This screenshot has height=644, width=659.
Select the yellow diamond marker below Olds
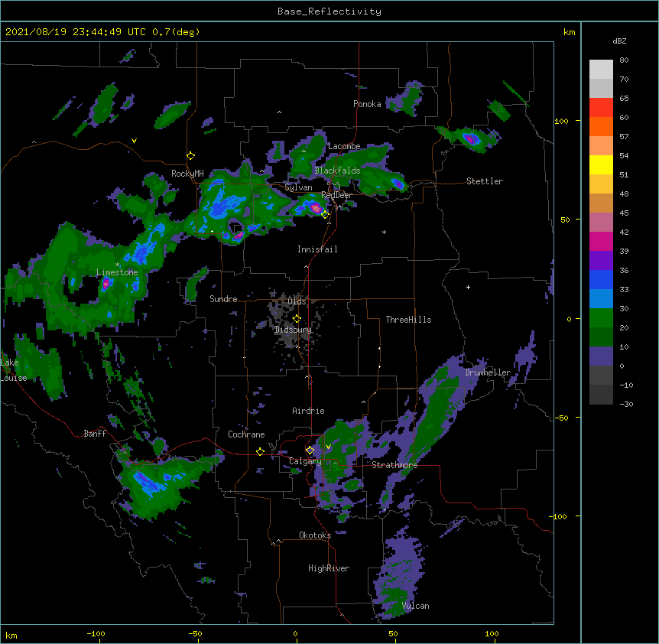(297, 318)
